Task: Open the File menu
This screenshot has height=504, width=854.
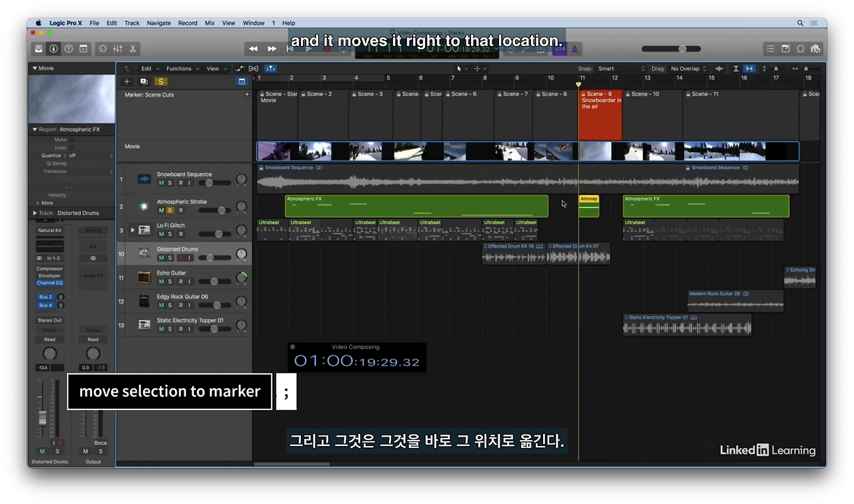Action: click(x=94, y=23)
